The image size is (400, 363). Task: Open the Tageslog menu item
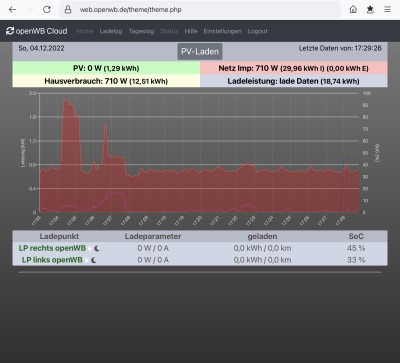coord(141,31)
